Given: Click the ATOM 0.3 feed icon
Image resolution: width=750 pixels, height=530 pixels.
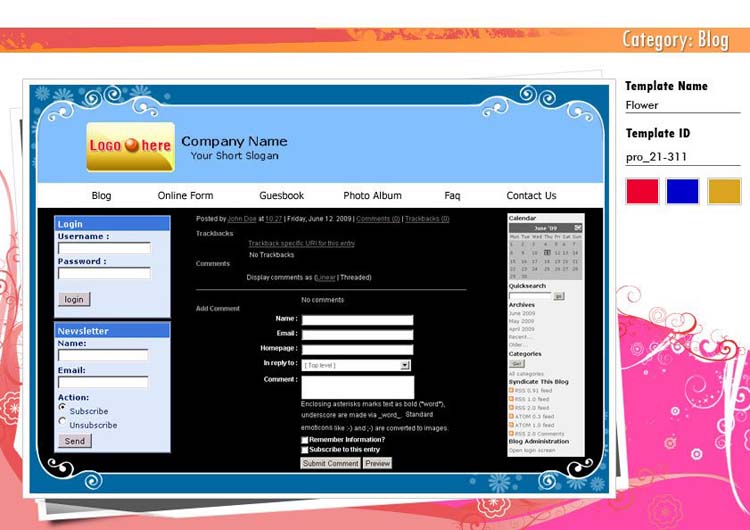Looking at the screenshot, I should (511, 416).
